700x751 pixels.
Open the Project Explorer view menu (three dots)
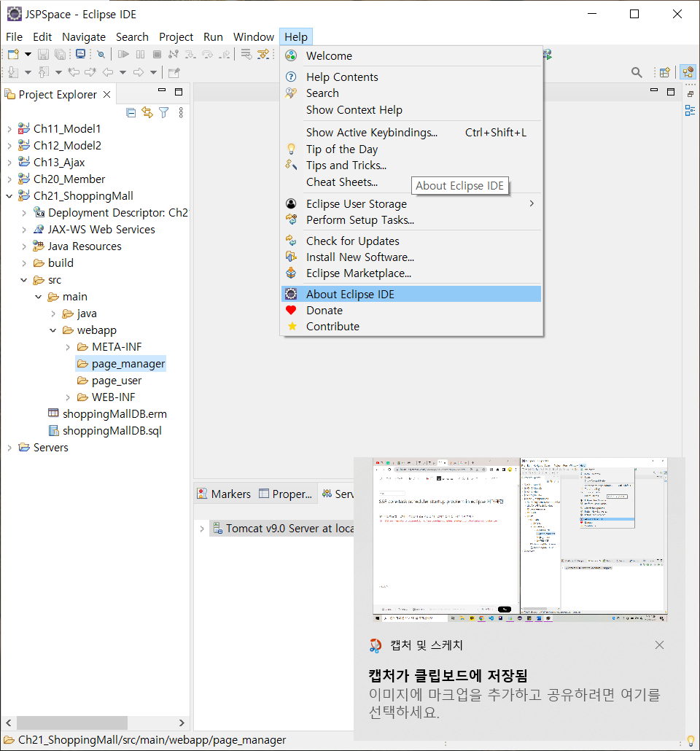click(181, 112)
